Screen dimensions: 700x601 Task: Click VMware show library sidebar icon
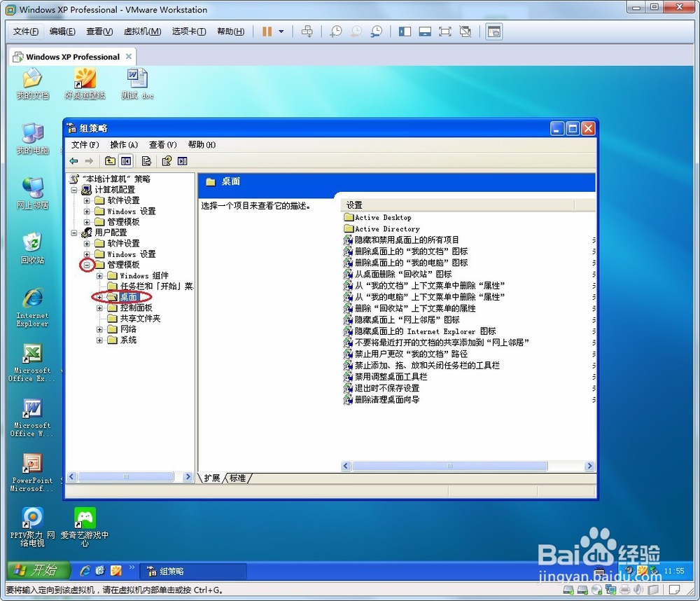coord(405,32)
